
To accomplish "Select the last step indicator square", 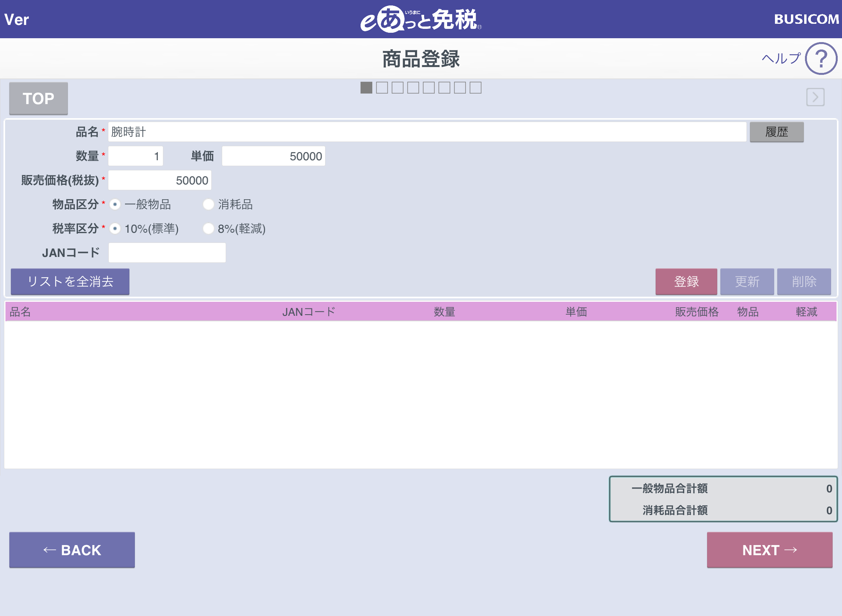I will (x=476, y=88).
